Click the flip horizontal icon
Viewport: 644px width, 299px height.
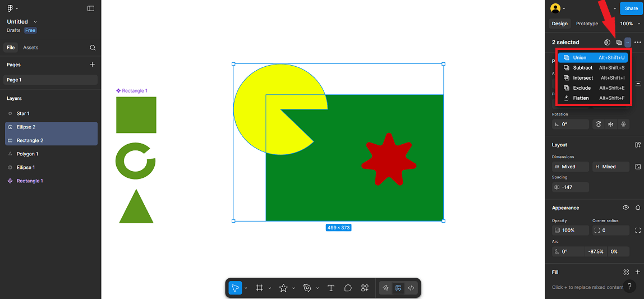611,124
